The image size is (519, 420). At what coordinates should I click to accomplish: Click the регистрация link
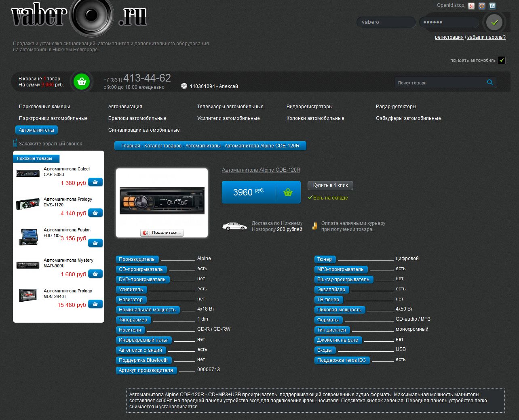449,37
